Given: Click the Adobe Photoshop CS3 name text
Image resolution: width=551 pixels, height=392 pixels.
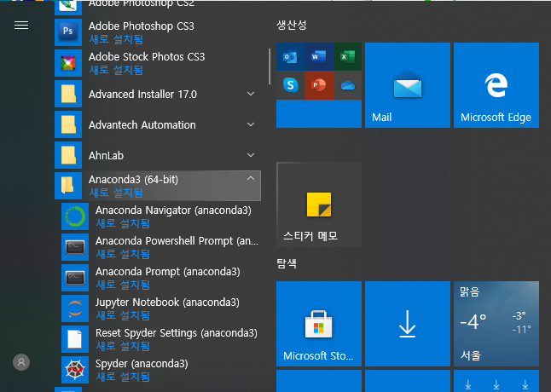Looking at the screenshot, I should (x=142, y=26).
